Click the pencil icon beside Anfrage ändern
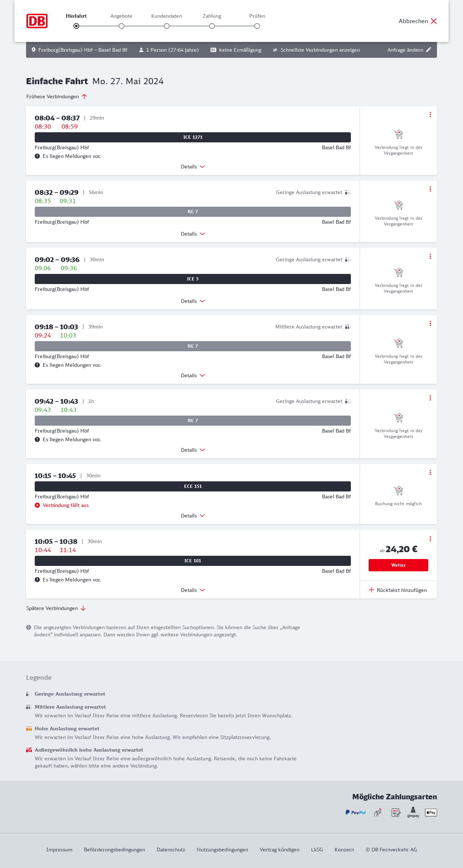 pyautogui.click(x=429, y=50)
